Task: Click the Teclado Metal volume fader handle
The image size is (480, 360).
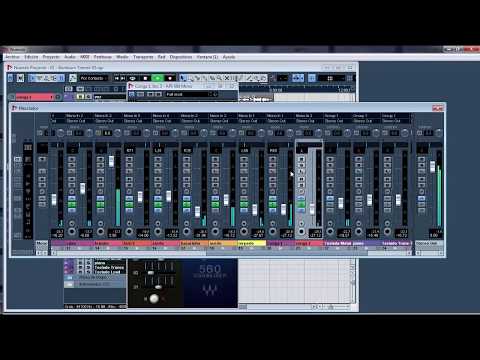Action: (x=341, y=203)
